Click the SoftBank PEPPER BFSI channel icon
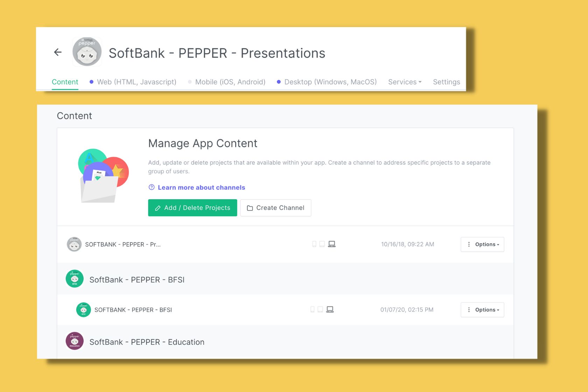Image resolution: width=588 pixels, height=392 pixels. coord(74,279)
